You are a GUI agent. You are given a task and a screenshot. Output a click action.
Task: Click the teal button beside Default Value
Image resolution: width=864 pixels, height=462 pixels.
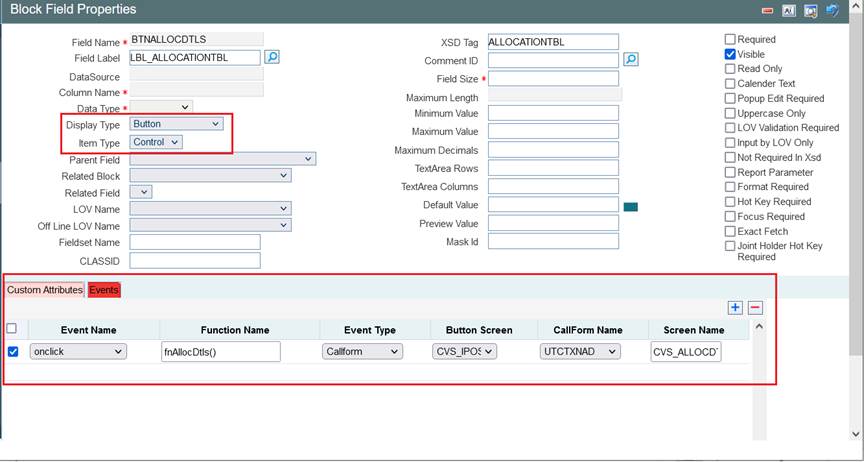[x=630, y=207]
